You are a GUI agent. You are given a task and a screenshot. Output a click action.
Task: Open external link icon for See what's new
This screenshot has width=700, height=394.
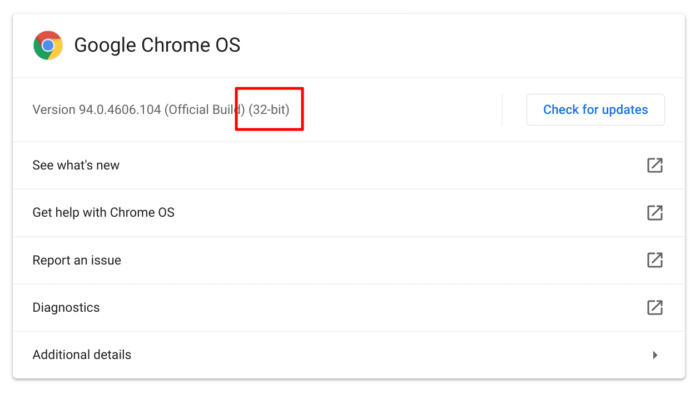[x=654, y=165]
